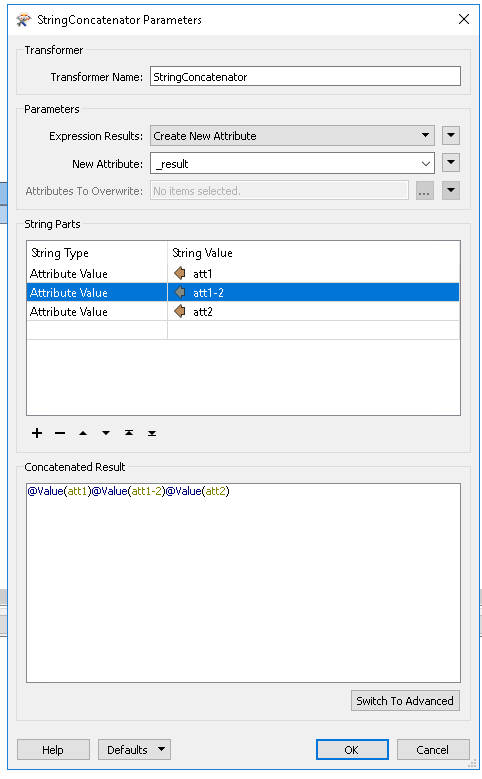Open options arrow beside Expression Results

pyautogui.click(x=451, y=135)
